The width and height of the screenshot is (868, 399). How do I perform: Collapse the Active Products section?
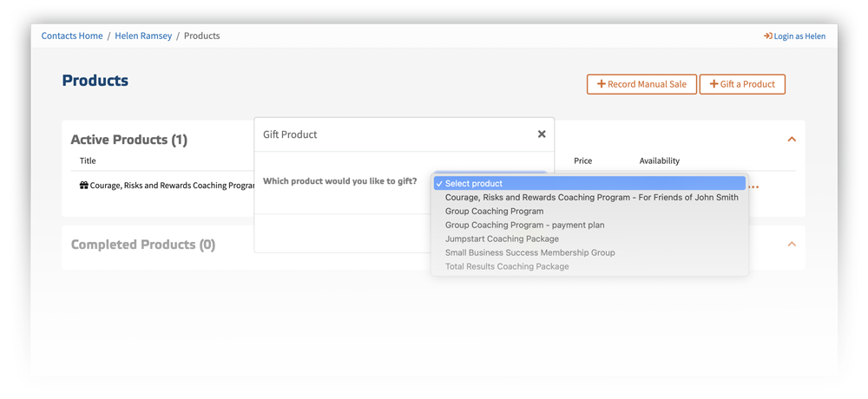(792, 140)
